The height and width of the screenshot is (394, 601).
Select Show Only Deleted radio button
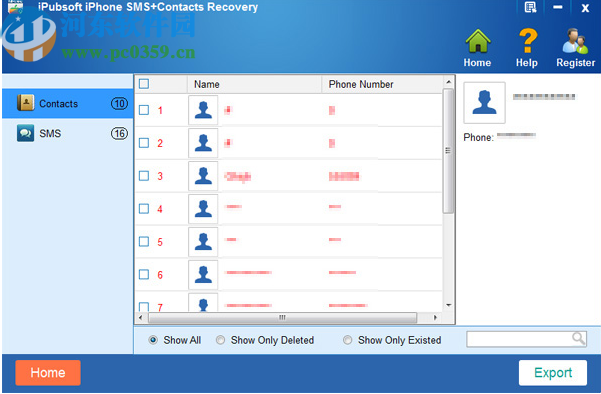220,340
